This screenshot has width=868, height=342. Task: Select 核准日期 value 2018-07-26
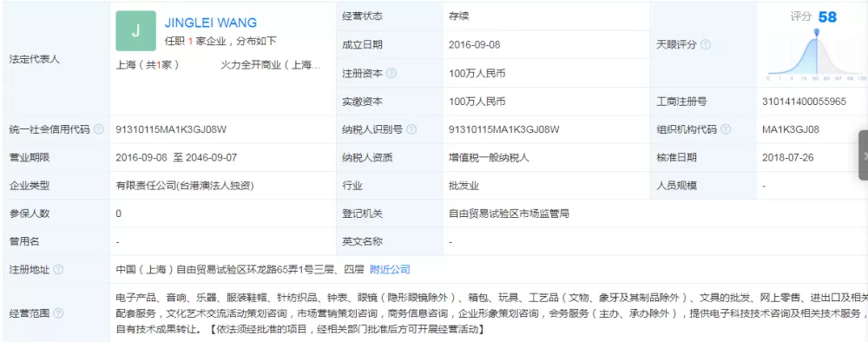pos(788,157)
